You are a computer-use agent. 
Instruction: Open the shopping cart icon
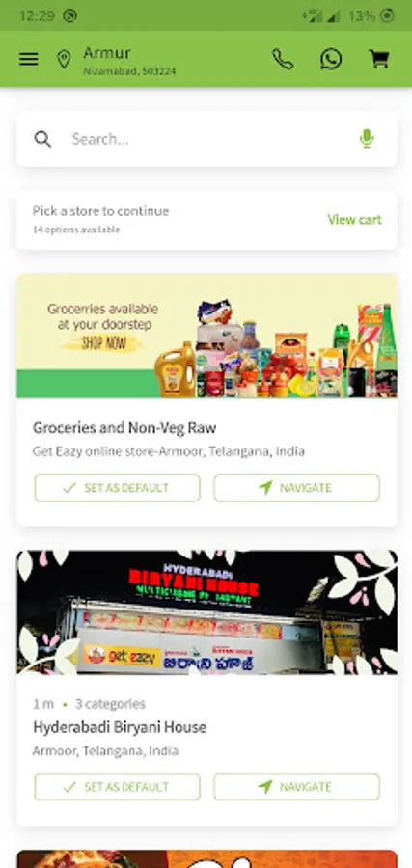pos(379,59)
